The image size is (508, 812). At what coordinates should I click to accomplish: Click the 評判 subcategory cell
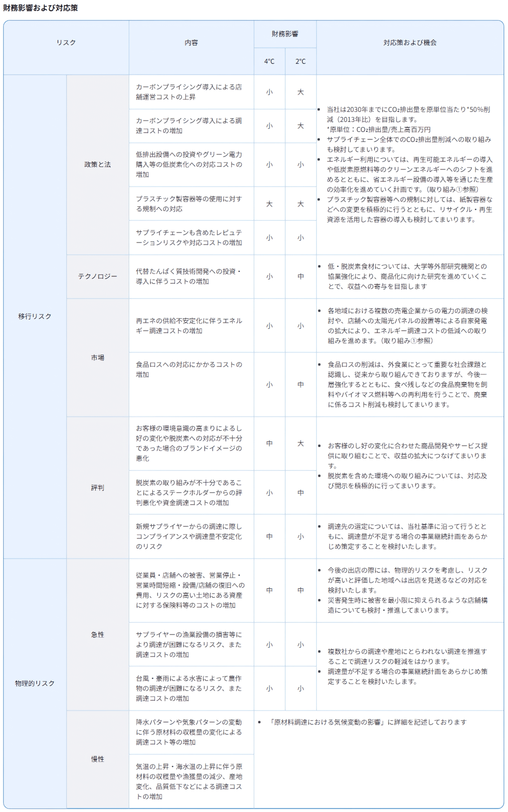click(97, 487)
